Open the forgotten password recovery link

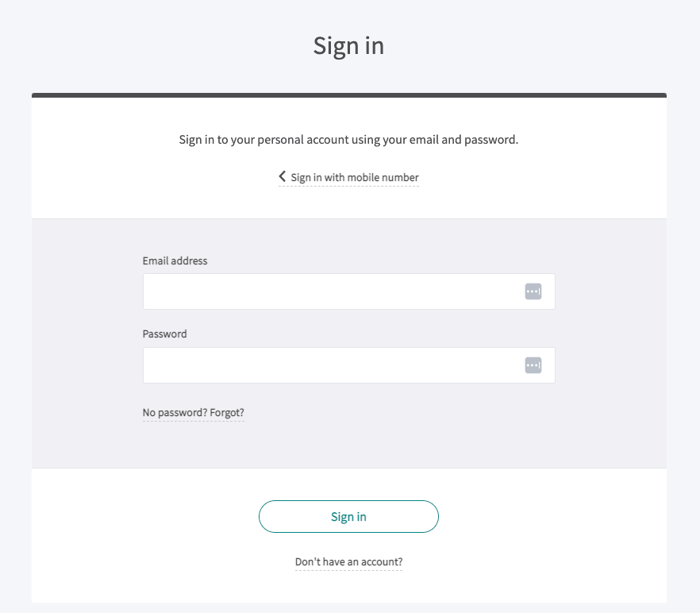[x=194, y=412]
